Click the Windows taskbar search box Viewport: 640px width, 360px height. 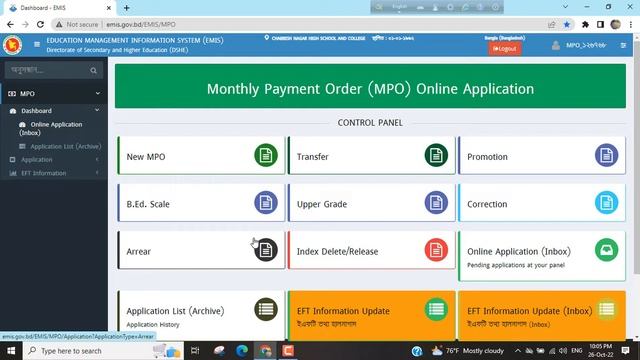(x=102, y=351)
